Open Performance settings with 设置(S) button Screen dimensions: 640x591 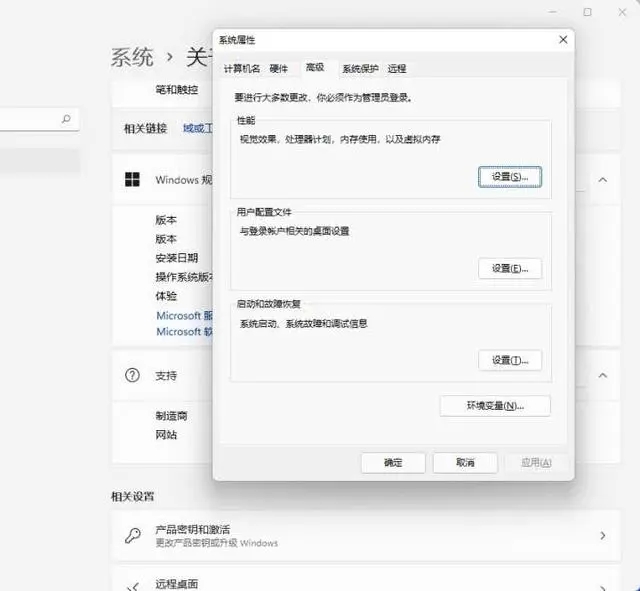click(510, 177)
